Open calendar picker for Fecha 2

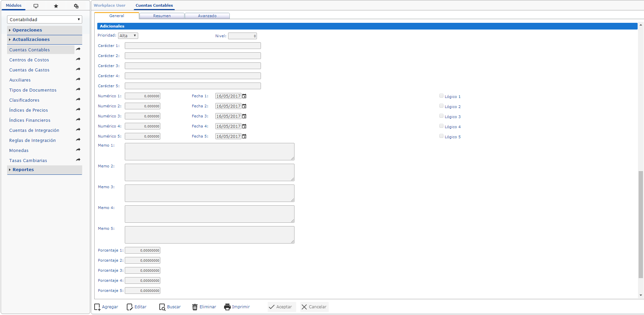click(244, 106)
